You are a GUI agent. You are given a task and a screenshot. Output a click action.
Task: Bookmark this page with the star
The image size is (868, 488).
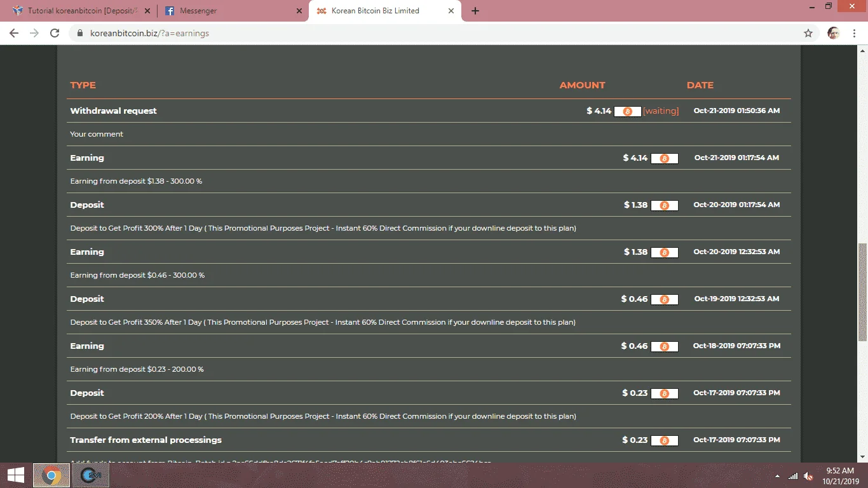pyautogui.click(x=808, y=33)
